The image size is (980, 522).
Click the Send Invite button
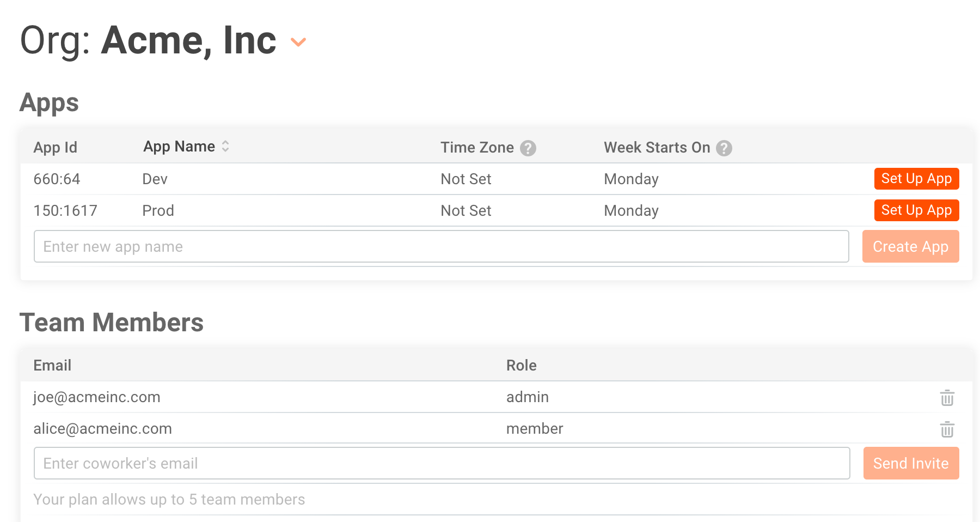pyautogui.click(x=910, y=464)
